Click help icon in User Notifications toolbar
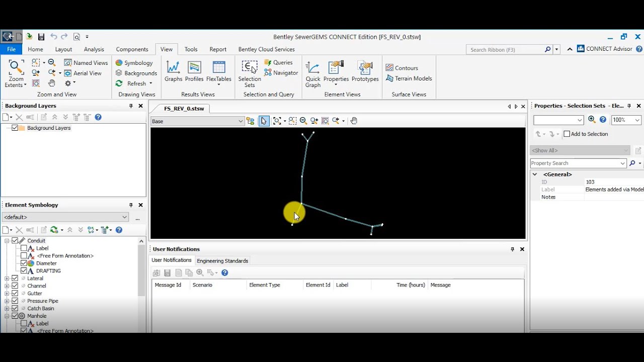The image size is (644, 362). click(x=225, y=273)
